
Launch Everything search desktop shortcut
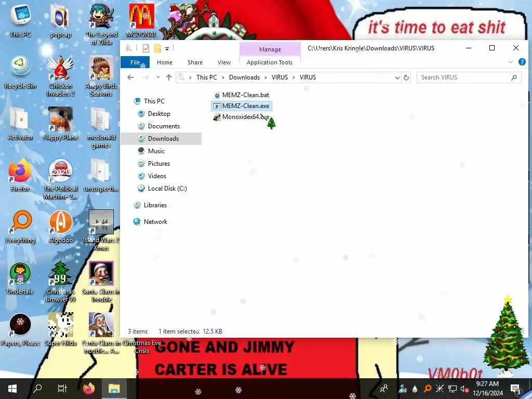point(20,227)
